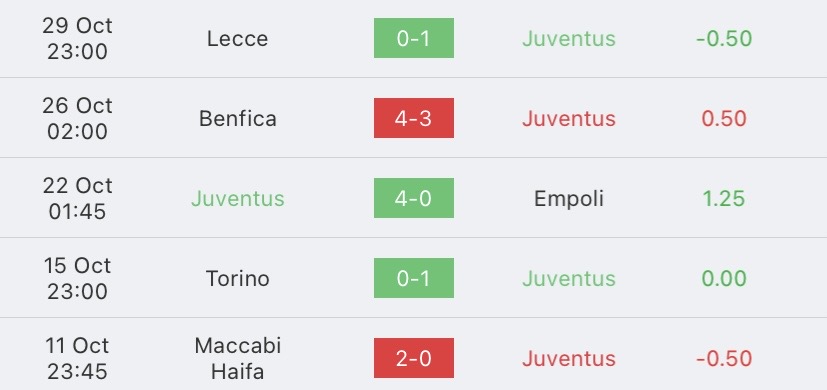Select the Torino team name
Screen dimensions: 827x390
tap(237, 278)
